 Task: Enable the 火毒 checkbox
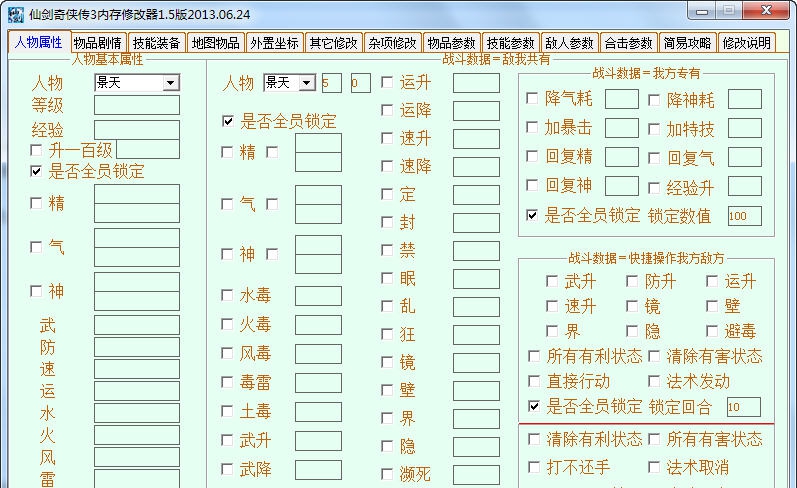(227, 324)
